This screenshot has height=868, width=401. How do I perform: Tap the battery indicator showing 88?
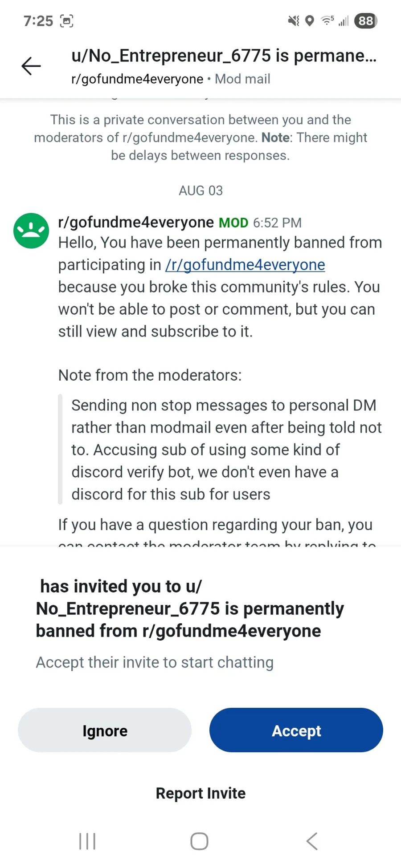pos(366,21)
